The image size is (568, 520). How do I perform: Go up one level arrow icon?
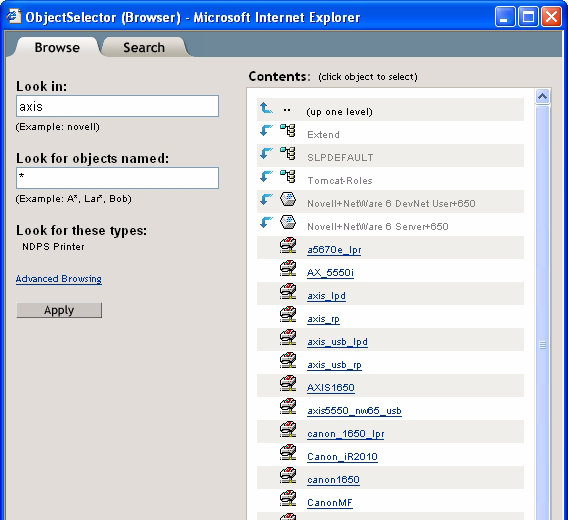click(266, 108)
